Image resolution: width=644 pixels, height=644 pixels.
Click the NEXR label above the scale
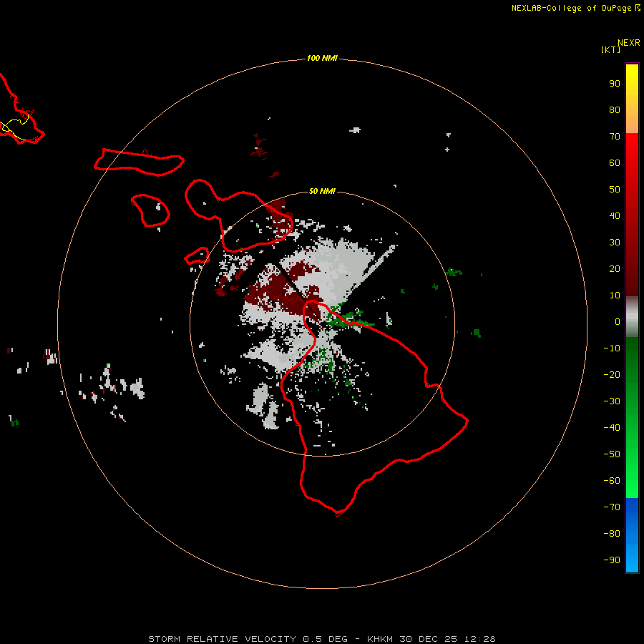point(629,43)
